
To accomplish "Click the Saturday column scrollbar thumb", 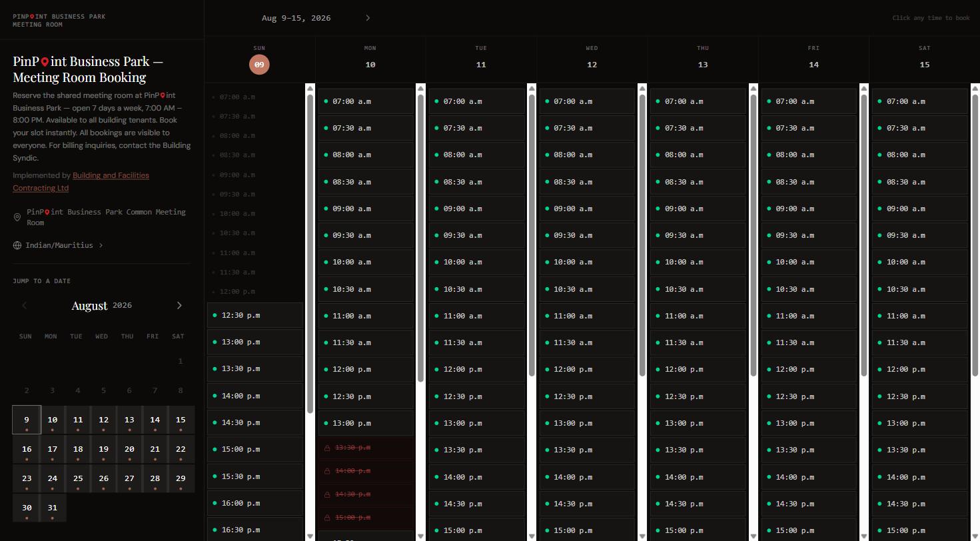I will [975, 235].
